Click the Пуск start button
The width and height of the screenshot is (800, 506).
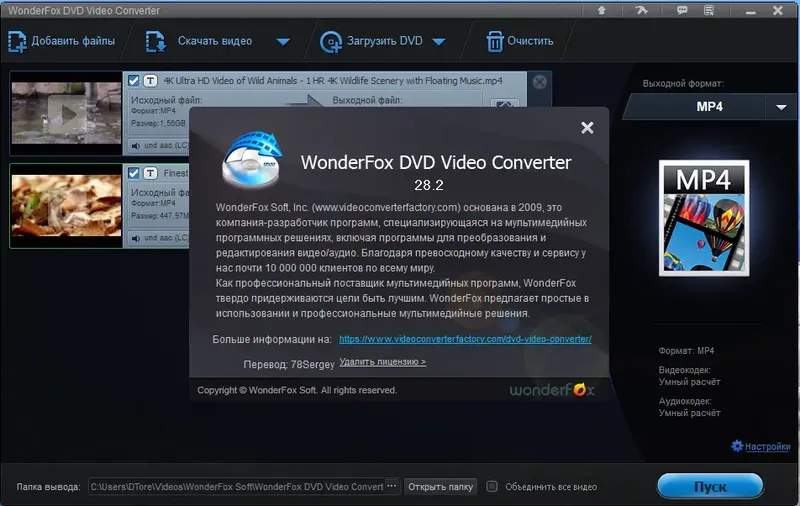710,486
